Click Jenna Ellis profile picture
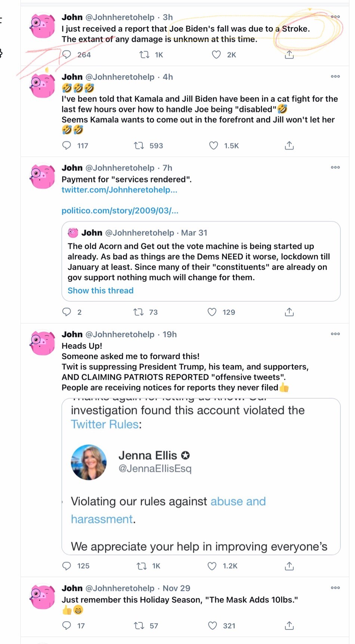Viewport: 355px width, 644px height. (x=89, y=462)
